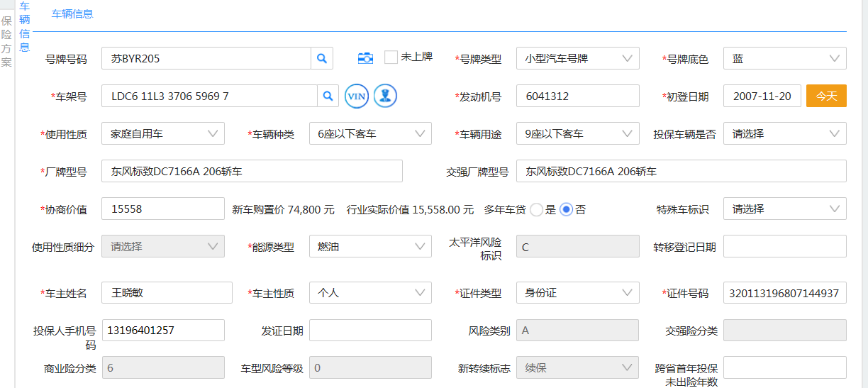Click the search icon beside 车架号 field

(327, 96)
